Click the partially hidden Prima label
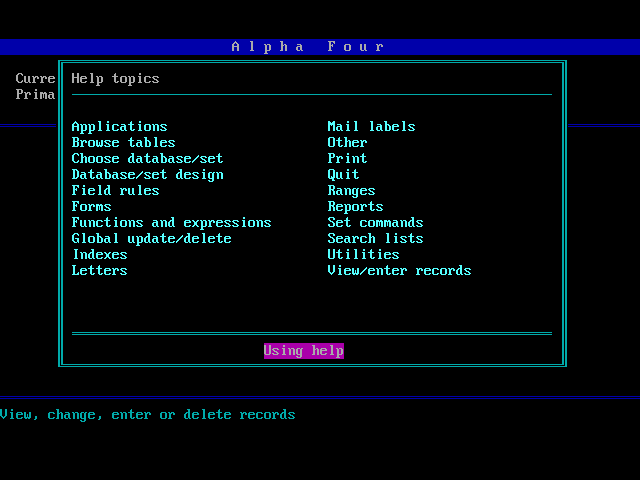Screen dimensions: 640x480 click(x=36, y=94)
